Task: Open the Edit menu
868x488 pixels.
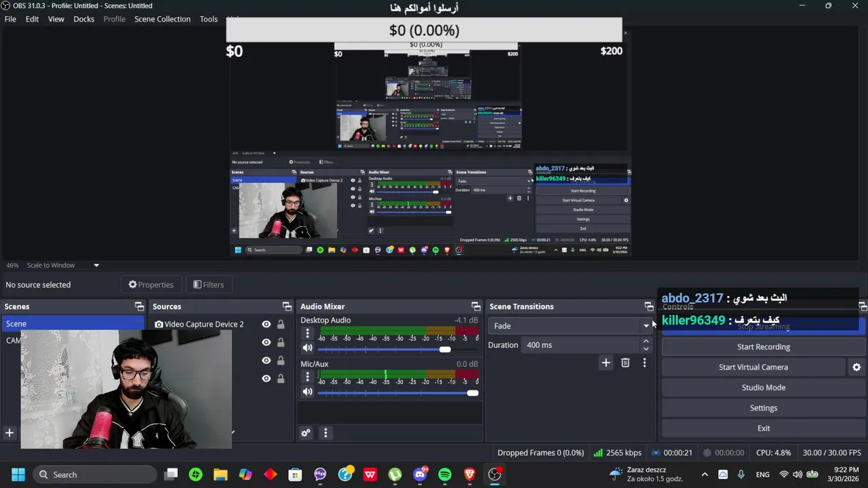Action: point(32,19)
